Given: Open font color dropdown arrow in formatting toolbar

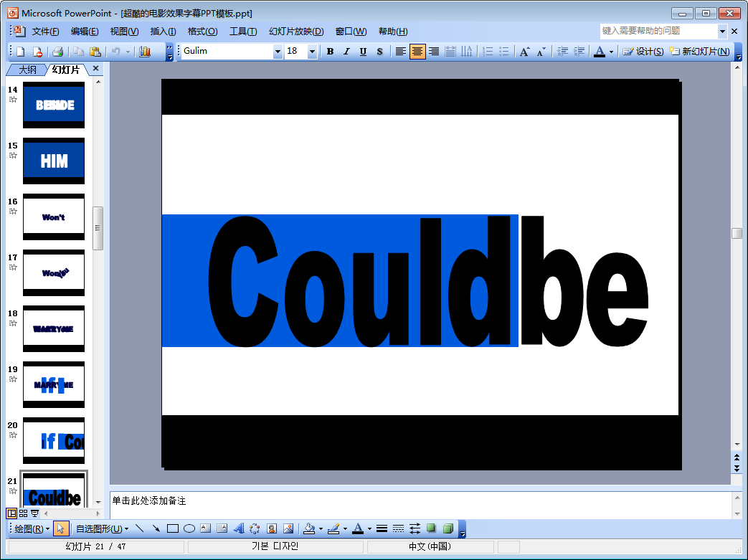Looking at the screenshot, I should [x=611, y=52].
